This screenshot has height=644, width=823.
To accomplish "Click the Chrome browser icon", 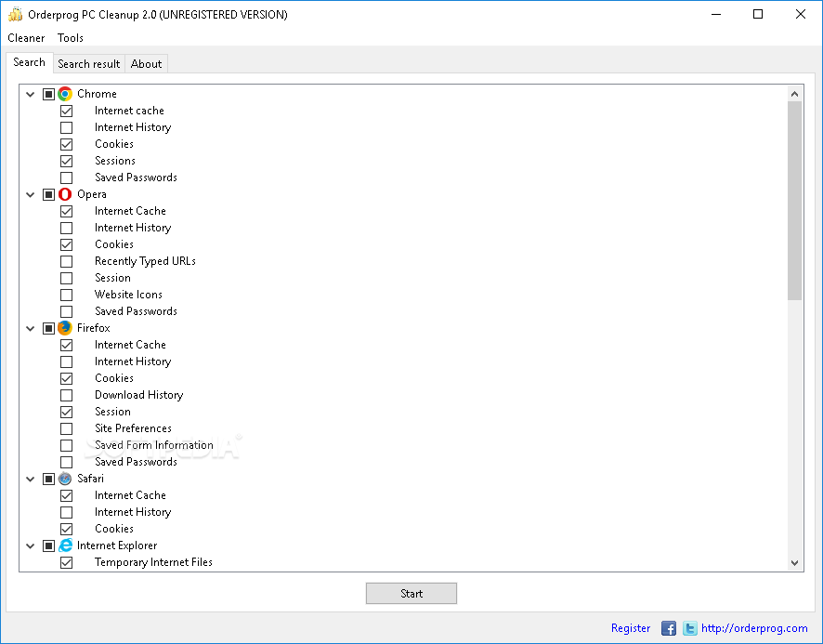I will (65, 94).
